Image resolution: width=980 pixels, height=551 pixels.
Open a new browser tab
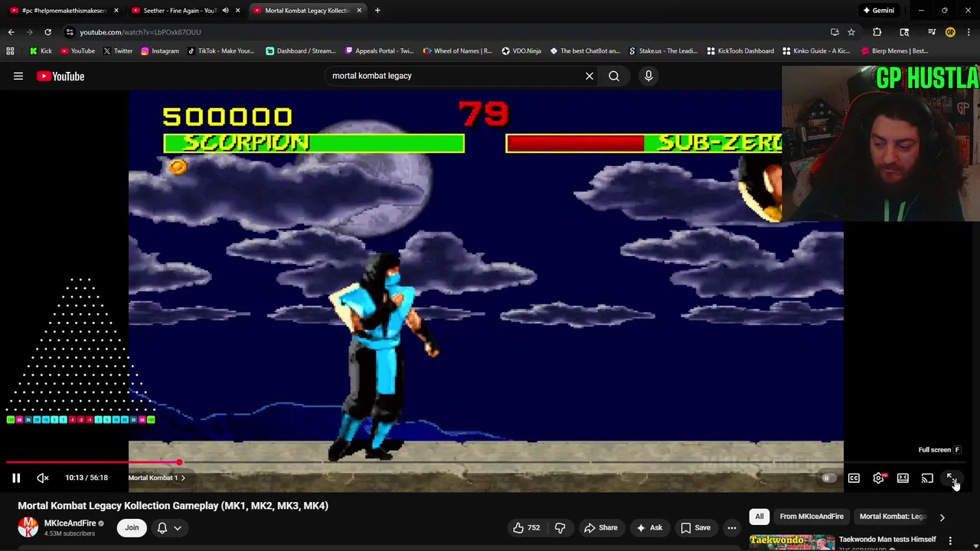pyautogui.click(x=377, y=11)
